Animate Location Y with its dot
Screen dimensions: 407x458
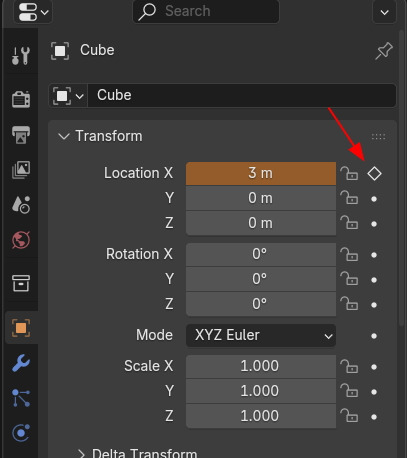click(x=374, y=199)
